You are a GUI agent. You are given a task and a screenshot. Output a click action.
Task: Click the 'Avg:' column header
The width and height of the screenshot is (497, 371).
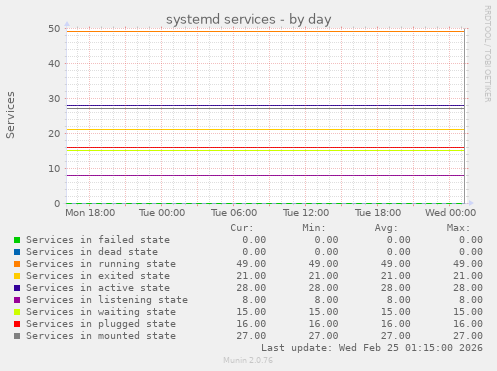[x=386, y=228]
